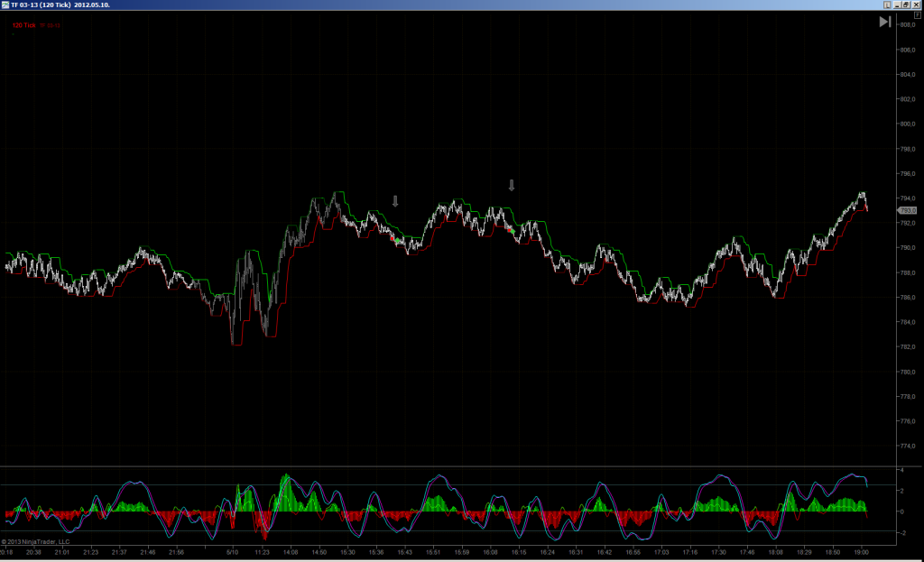Image resolution: width=924 pixels, height=562 pixels.
Task: Click the small TF 03-13 instrument label
Action: (51, 26)
